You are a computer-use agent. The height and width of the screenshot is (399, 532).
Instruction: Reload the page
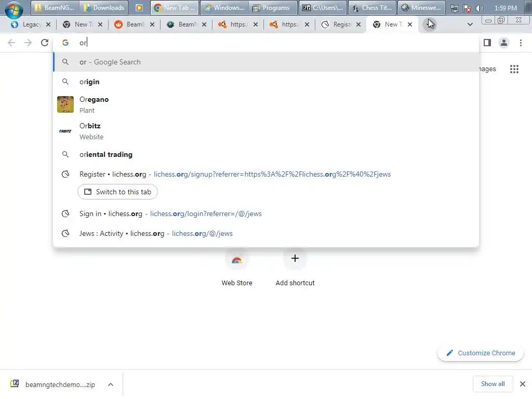(x=45, y=43)
